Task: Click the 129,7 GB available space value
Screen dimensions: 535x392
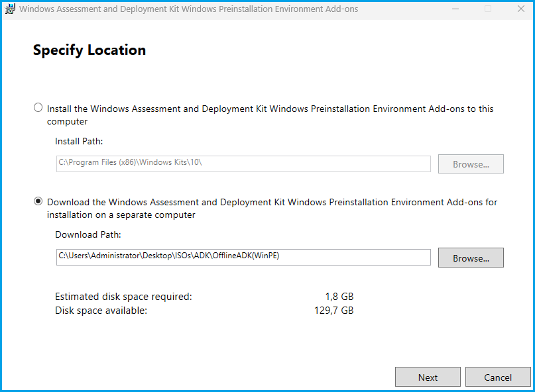Action: coord(333,310)
